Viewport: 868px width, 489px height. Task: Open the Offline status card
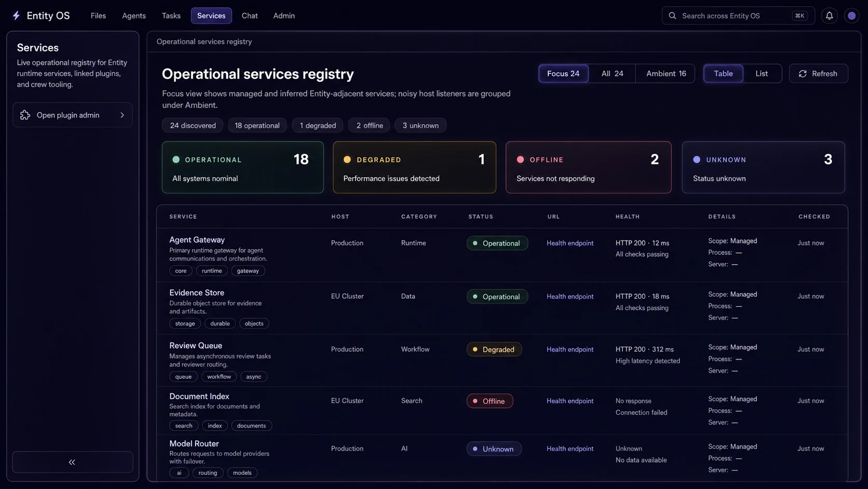click(x=588, y=167)
